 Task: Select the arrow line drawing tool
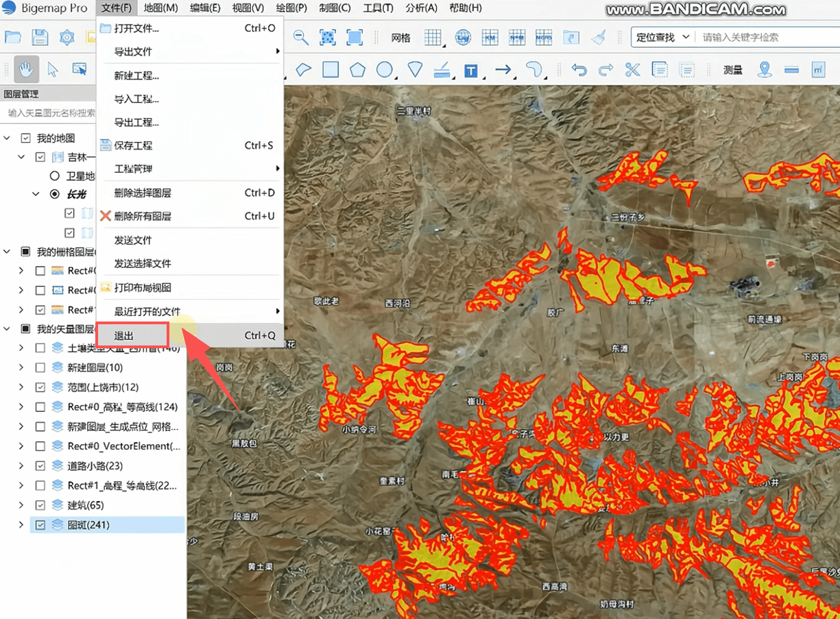(x=503, y=69)
